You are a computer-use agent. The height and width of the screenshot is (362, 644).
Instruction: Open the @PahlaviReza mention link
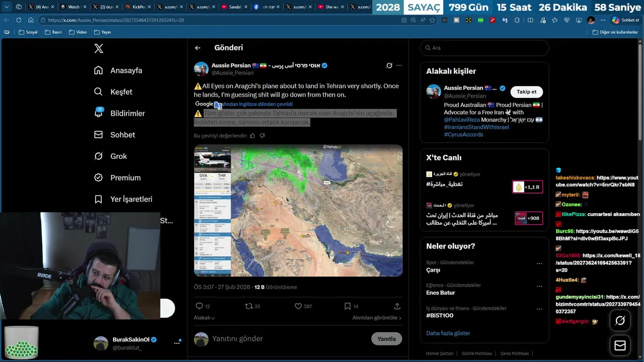pyautogui.click(x=462, y=120)
